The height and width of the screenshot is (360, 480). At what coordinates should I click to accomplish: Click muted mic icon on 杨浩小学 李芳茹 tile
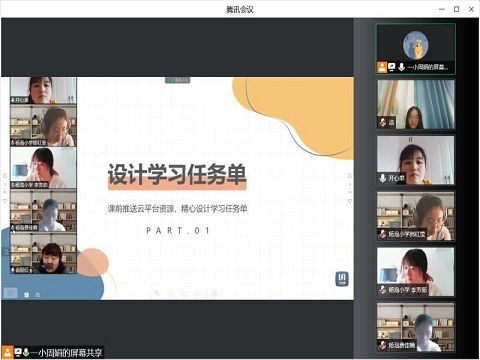click(383, 290)
